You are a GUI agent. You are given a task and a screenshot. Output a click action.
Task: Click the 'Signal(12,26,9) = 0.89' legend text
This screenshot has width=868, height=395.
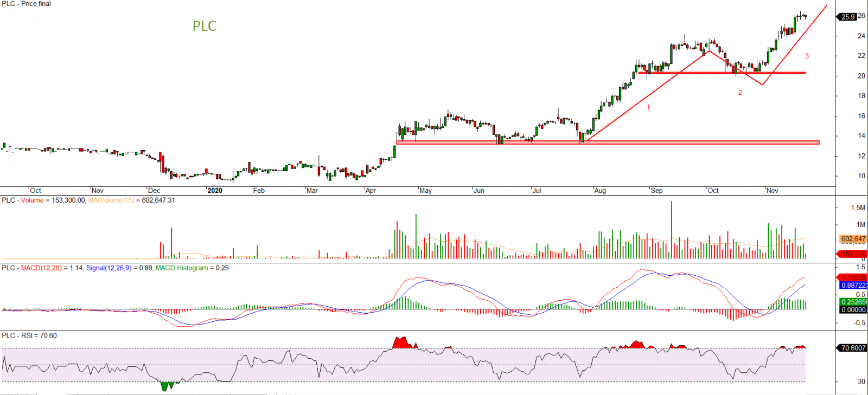119,268
